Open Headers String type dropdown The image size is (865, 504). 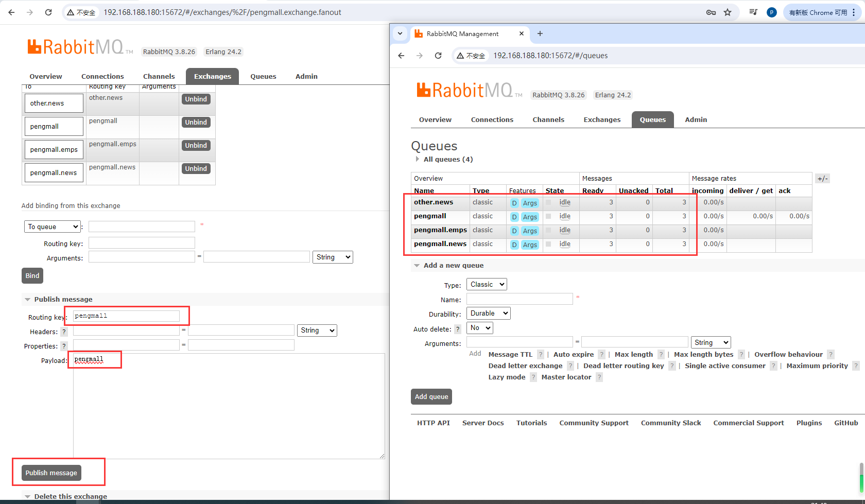tap(317, 330)
